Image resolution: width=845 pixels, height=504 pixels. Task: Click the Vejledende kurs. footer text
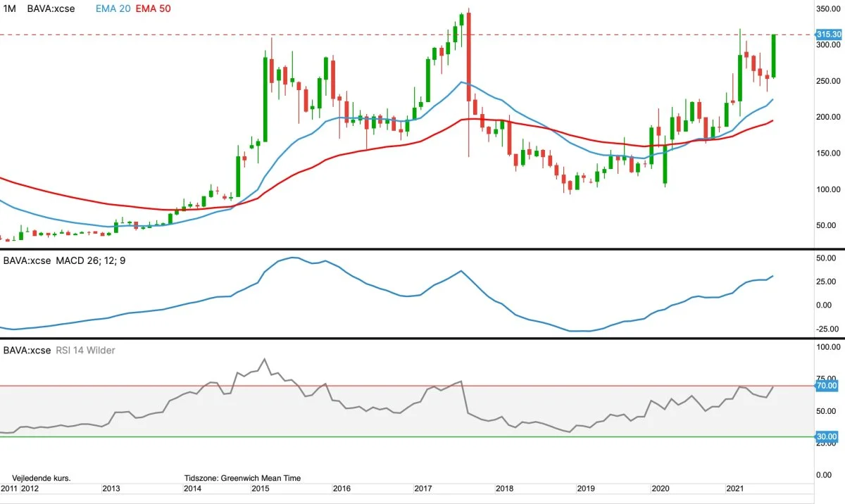click(x=42, y=478)
